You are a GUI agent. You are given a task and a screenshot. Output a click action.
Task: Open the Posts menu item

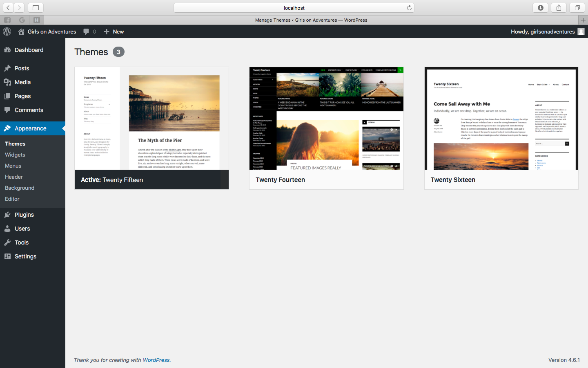click(33, 68)
